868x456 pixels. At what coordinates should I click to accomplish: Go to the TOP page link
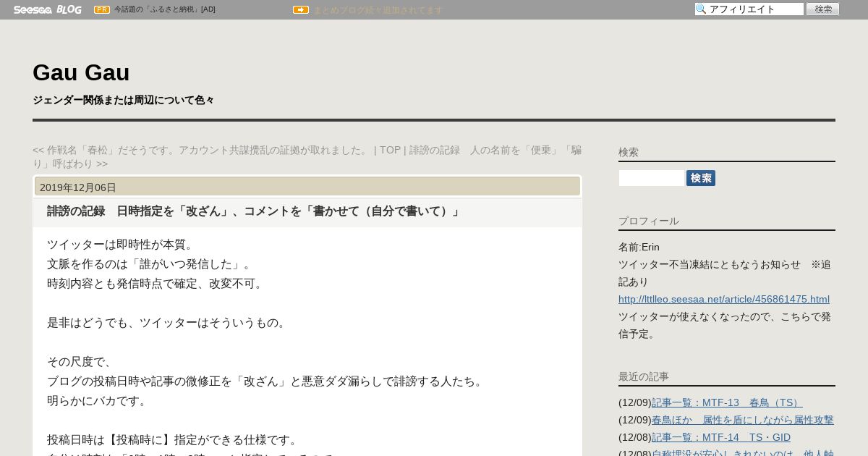(390, 150)
